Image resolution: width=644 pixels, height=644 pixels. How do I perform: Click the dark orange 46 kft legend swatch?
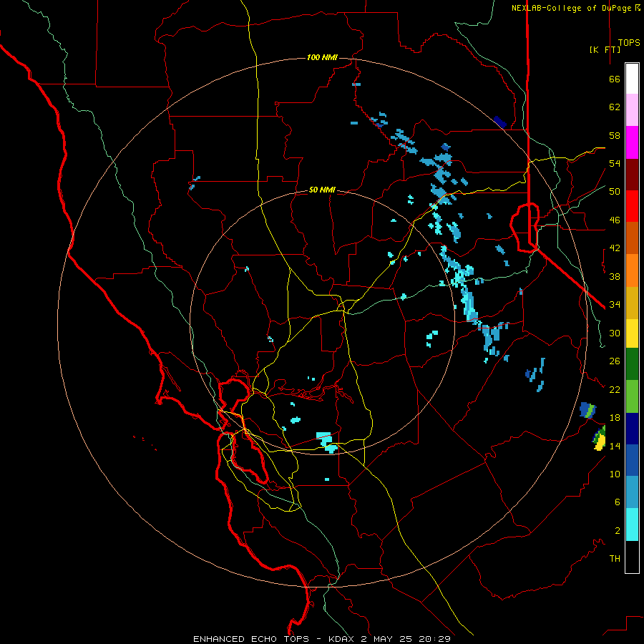(632, 238)
